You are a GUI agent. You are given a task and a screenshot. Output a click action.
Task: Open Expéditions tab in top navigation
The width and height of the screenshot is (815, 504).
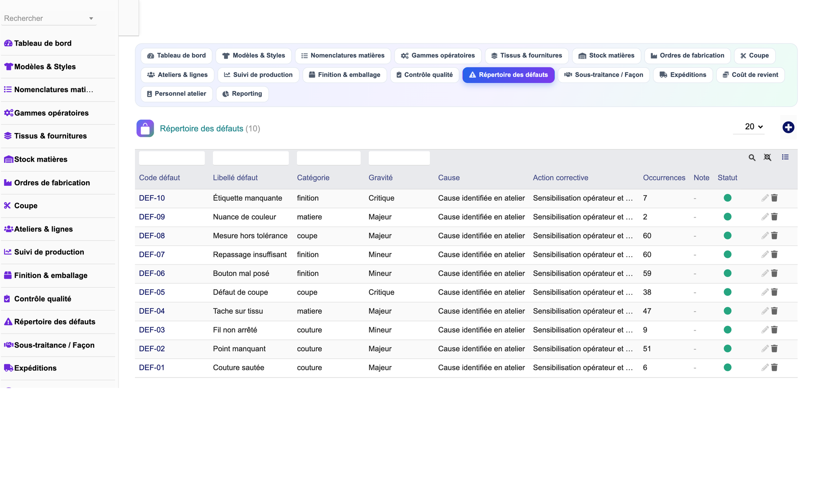coord(683,75)
